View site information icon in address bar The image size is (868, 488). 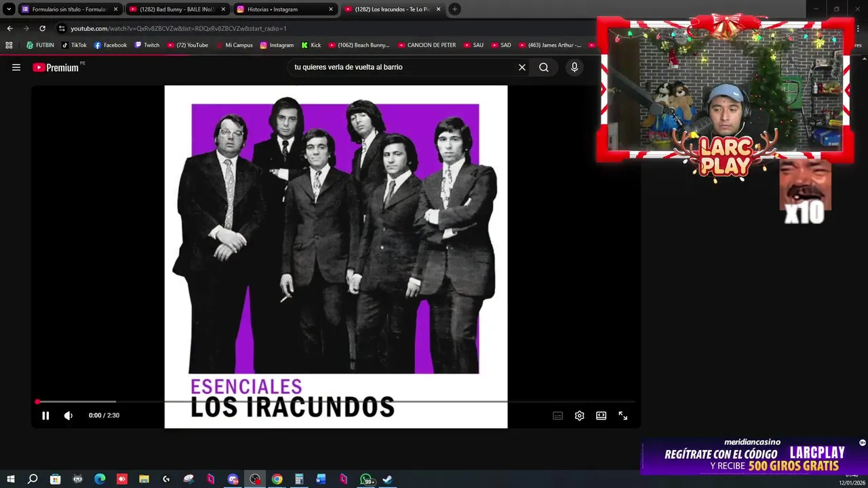tap(62, 28)
